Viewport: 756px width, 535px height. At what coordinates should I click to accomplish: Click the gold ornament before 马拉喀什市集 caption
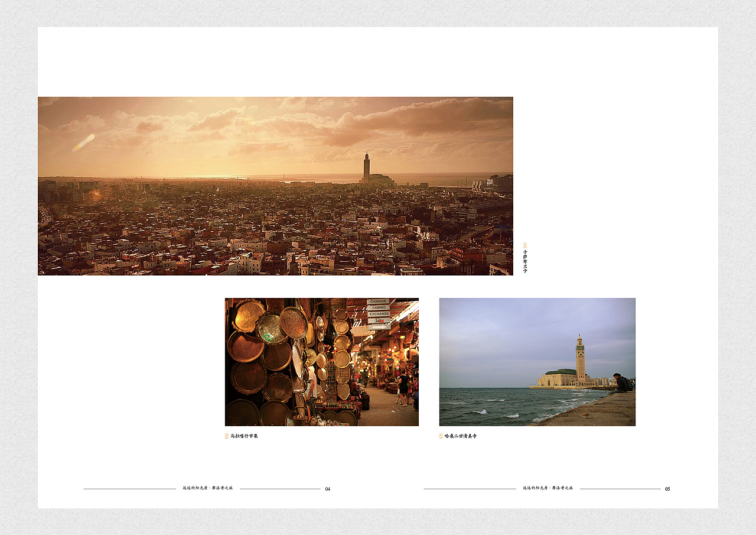pos(226,436)
